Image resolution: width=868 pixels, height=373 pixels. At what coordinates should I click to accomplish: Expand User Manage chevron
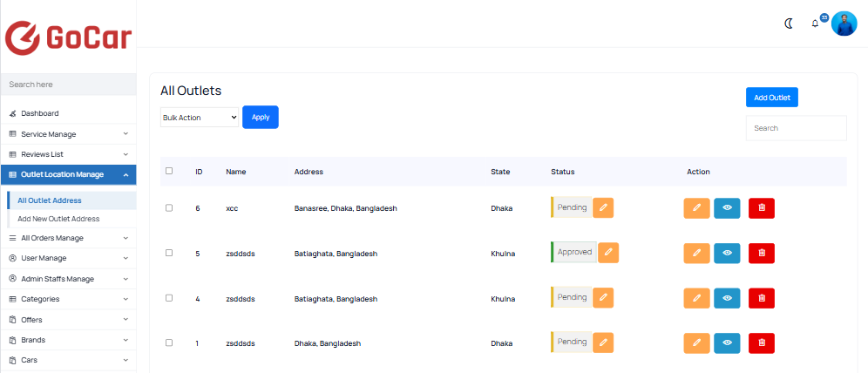click(x=125, y=259)
